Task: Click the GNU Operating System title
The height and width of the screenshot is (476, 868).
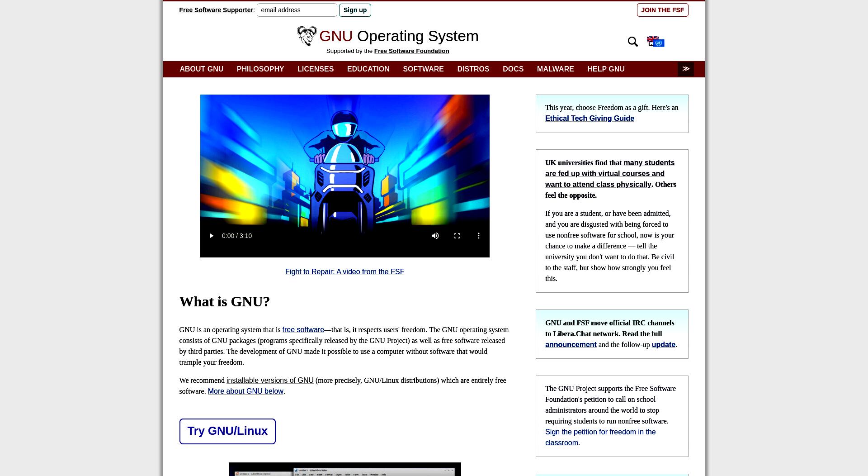Action: pyautogui.click(x=399, y=36)
